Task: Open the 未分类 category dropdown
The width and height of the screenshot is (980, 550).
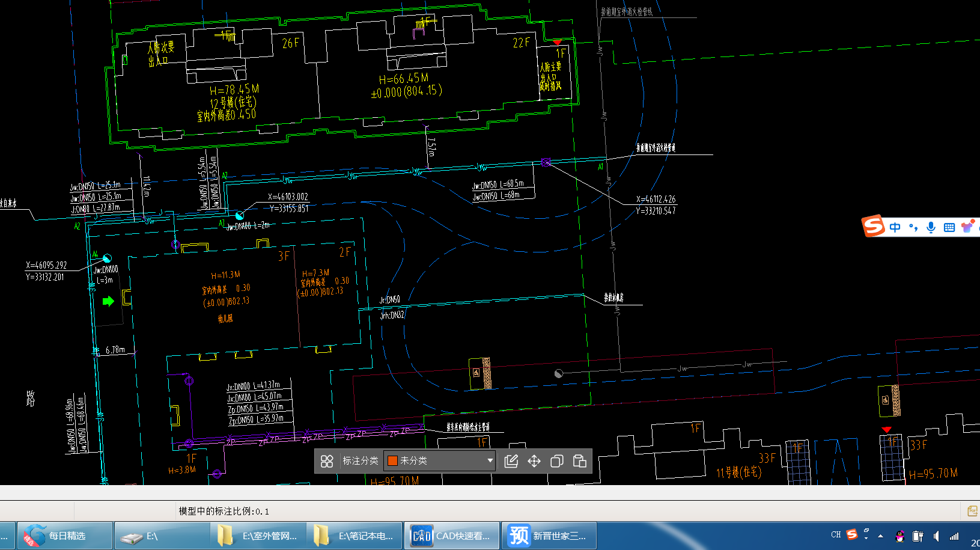Action: click(439, 460)
